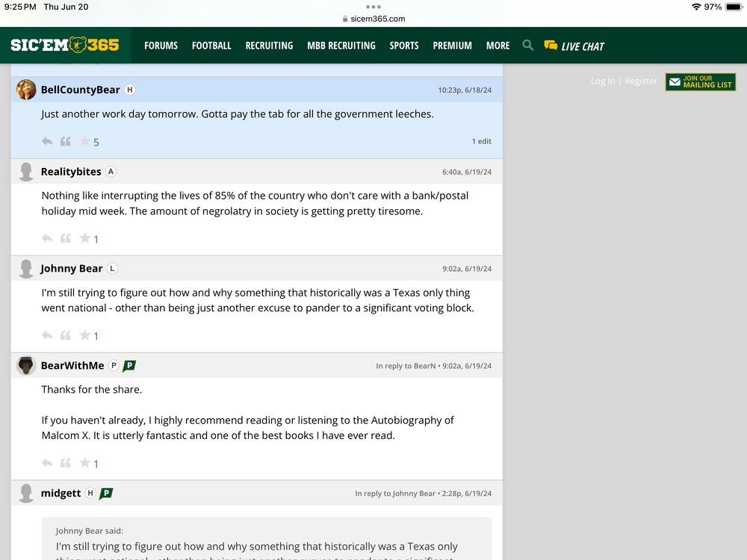Click Join Our Mailing List button
Viewport: 747px width, 560px height.
point(700,82)
